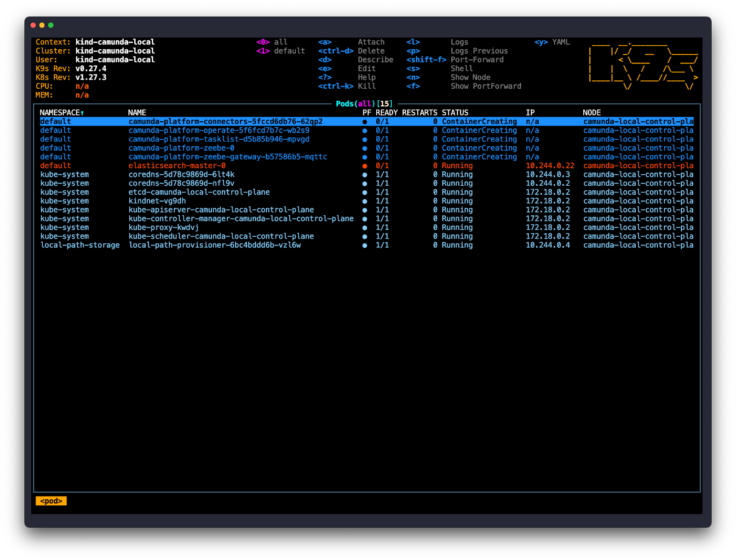Click the STATUS column header

click(455, 113)
